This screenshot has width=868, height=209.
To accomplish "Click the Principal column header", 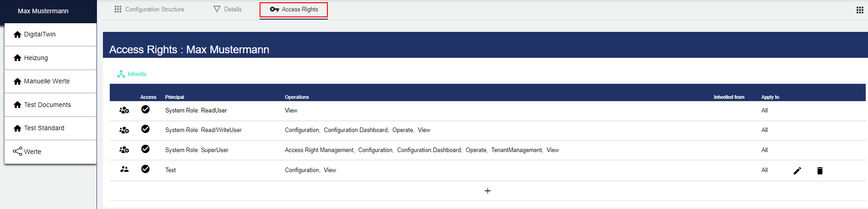I will pos(174,97).
